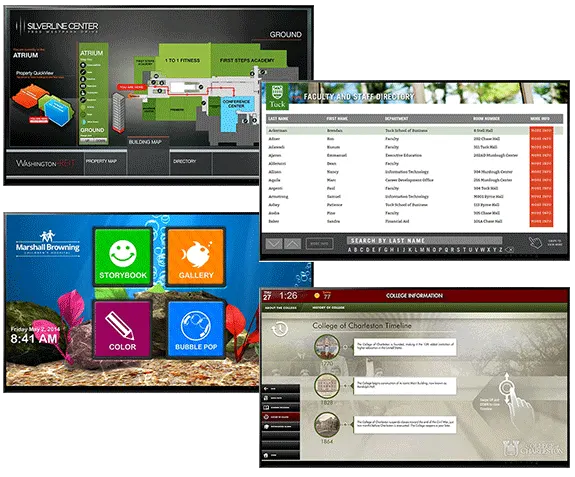Click the Atrium heading in the green legend
This screenshot has height=477, width=575.
coord(92,53)
